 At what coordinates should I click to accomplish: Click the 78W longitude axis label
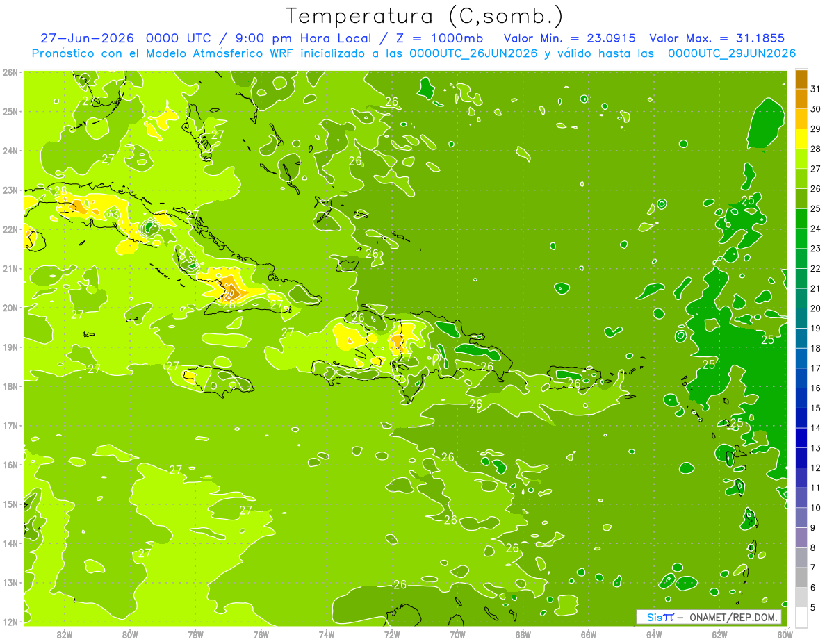click(x=195, y=634)
